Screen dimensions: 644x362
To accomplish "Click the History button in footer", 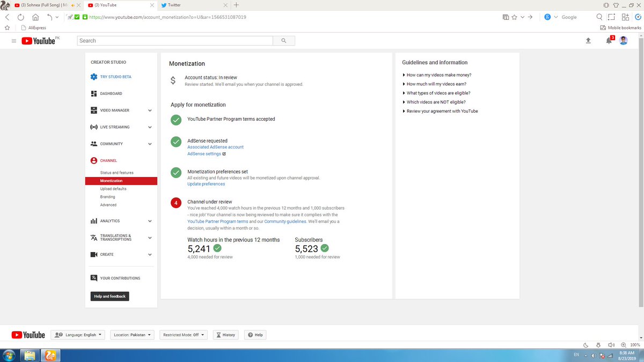I will (x=225, y=335).
